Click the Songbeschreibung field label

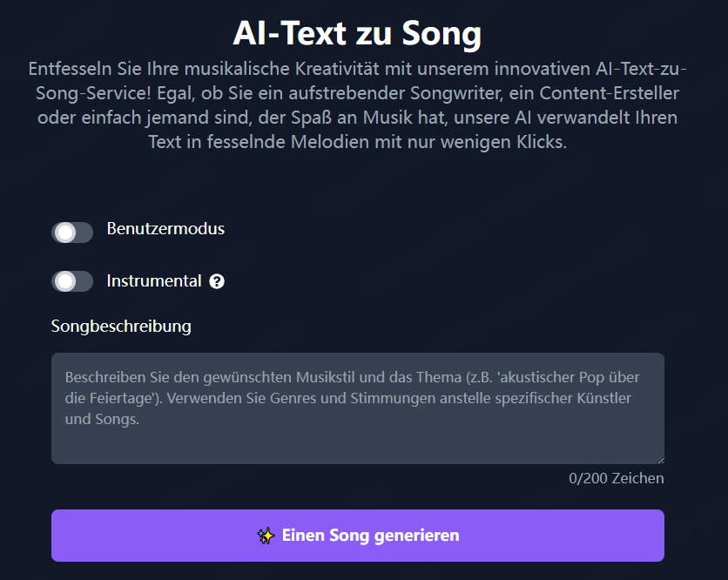121,326
